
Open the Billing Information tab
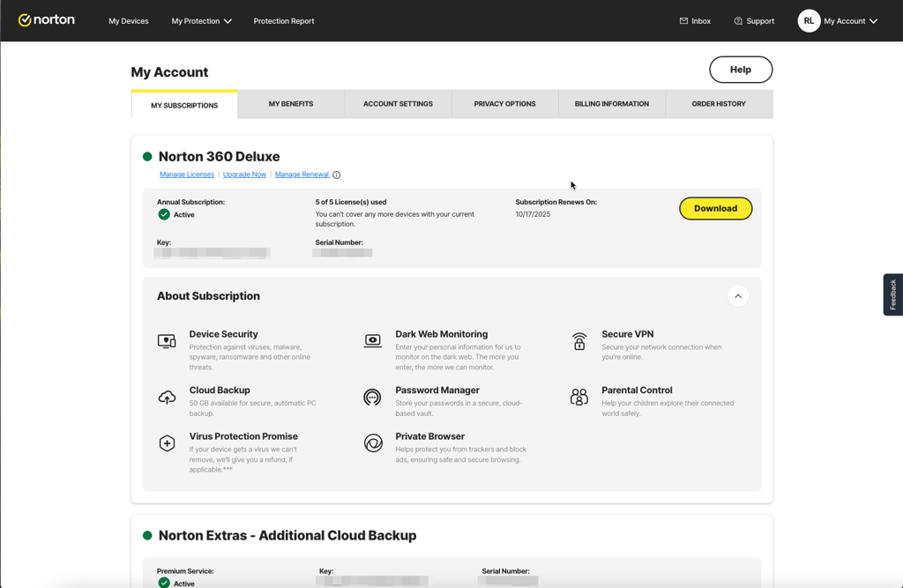[x=612, y=104]
